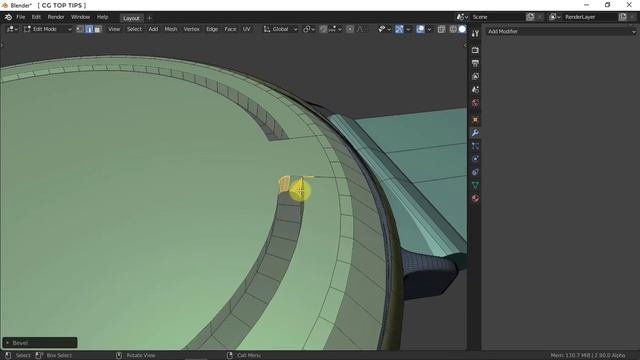Toggle viewport gizmos display
640x360 pixels.
click(399, 29)
